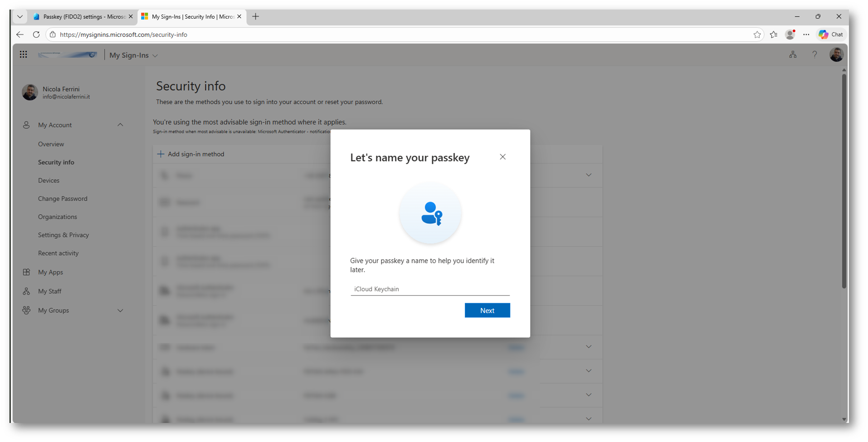Screen dimensions: 868x442
Task: Click the My Groups sidebar icon
Action: coord(26,310)
